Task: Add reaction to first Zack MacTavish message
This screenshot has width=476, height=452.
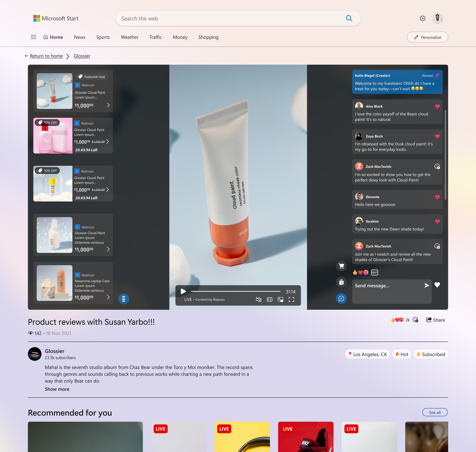Action: coord(437,167)
